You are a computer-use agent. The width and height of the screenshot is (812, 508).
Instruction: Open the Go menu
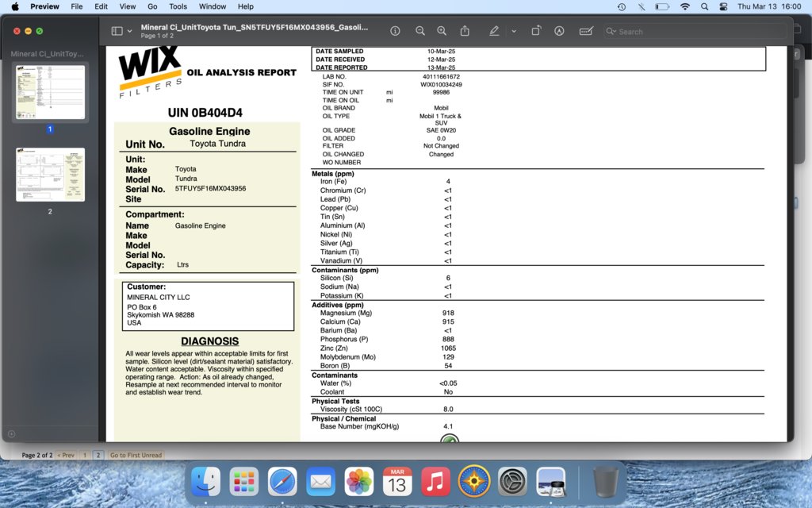click(152, 6)
